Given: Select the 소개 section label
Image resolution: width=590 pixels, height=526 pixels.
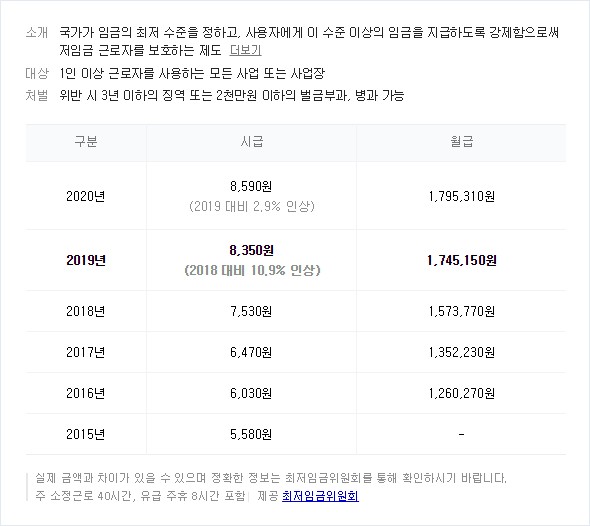Looking at the screenshot, I should (x=37, y=32).
